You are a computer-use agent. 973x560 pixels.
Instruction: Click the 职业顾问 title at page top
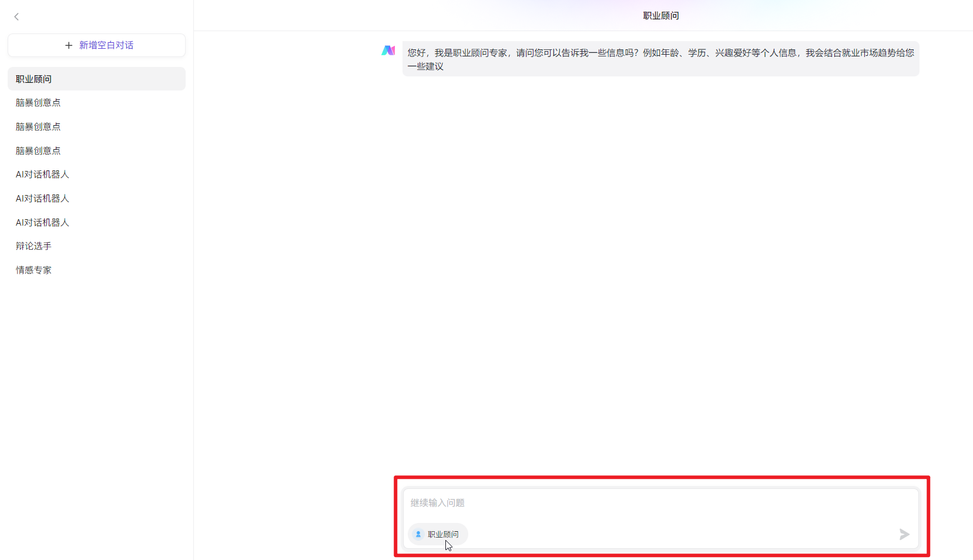click(660, 15)
